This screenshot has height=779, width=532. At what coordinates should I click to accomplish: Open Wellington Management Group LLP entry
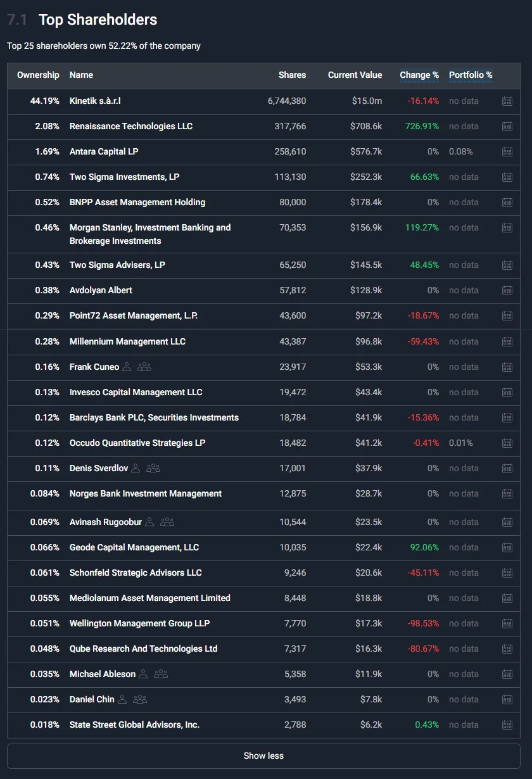tap(139, 623)
